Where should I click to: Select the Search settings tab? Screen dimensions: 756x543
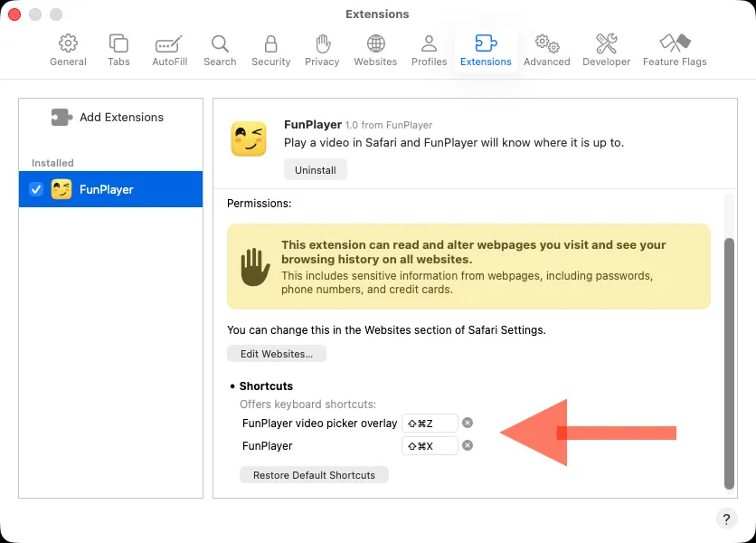(x=220, y=49)
